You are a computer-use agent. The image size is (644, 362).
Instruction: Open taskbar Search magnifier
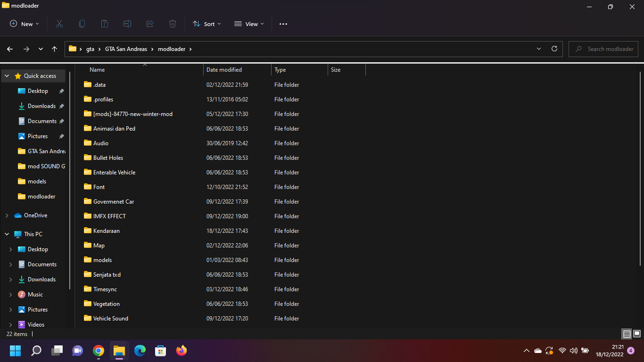[36, 350]
